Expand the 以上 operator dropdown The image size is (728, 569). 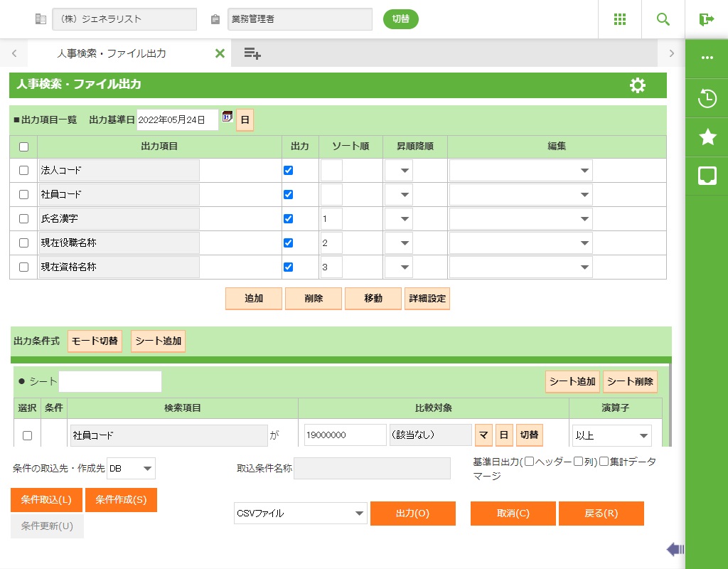(x=611, y=435)
